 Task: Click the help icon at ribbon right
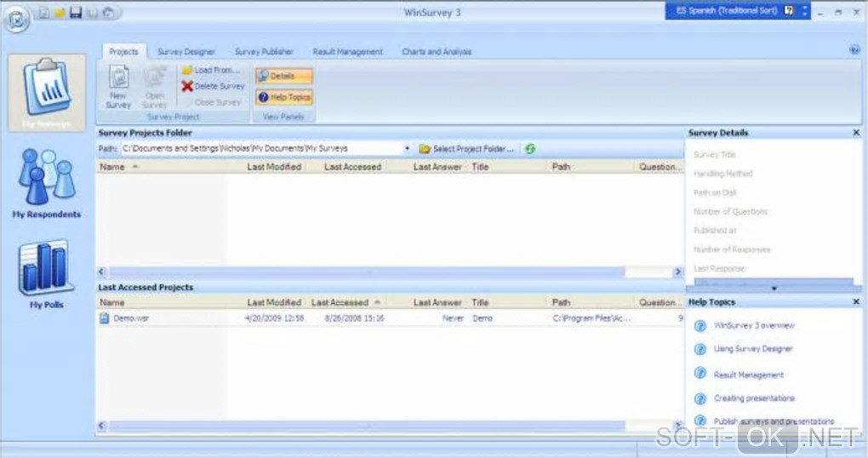click(854, 50)
